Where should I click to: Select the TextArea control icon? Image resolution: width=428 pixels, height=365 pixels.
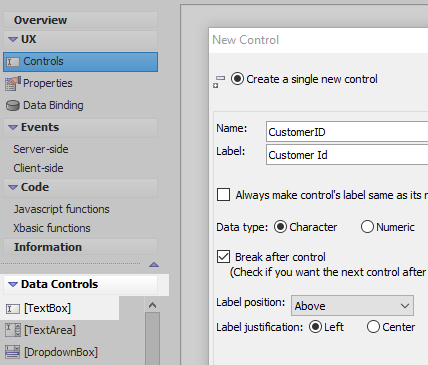pos(13,330)
